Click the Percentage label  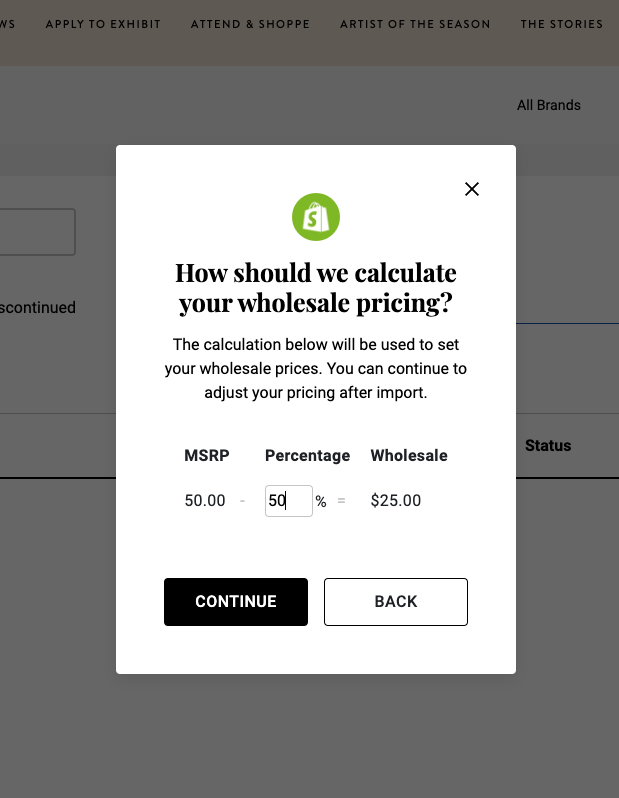pyautogui.click(x=307, y=456)
